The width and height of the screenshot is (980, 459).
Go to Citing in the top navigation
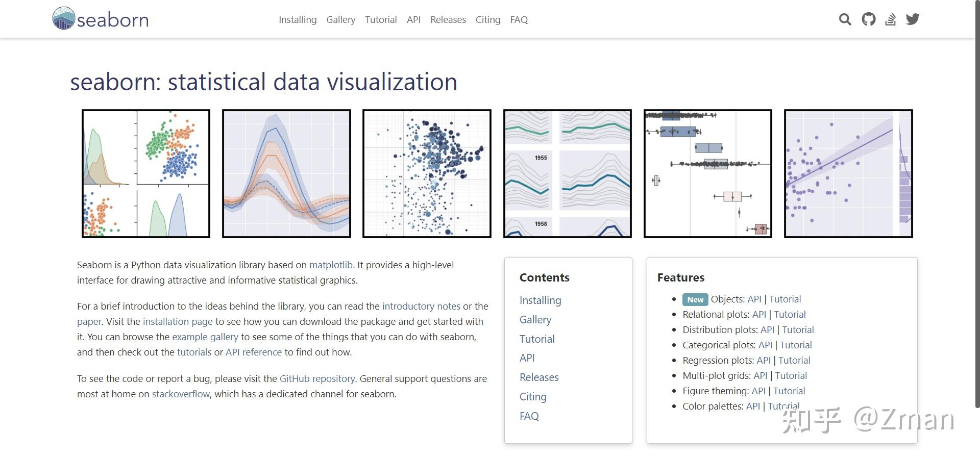(487, 19)
